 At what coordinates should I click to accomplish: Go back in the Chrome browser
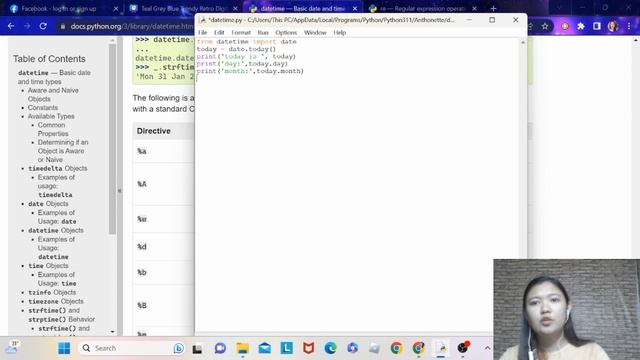coord(11,26)
